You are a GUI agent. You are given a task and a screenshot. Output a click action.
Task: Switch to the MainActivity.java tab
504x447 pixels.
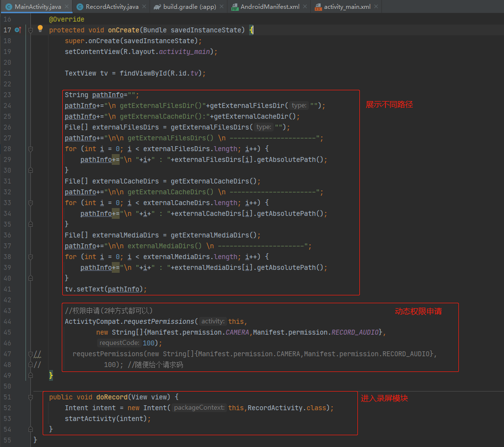coord(38,6)
